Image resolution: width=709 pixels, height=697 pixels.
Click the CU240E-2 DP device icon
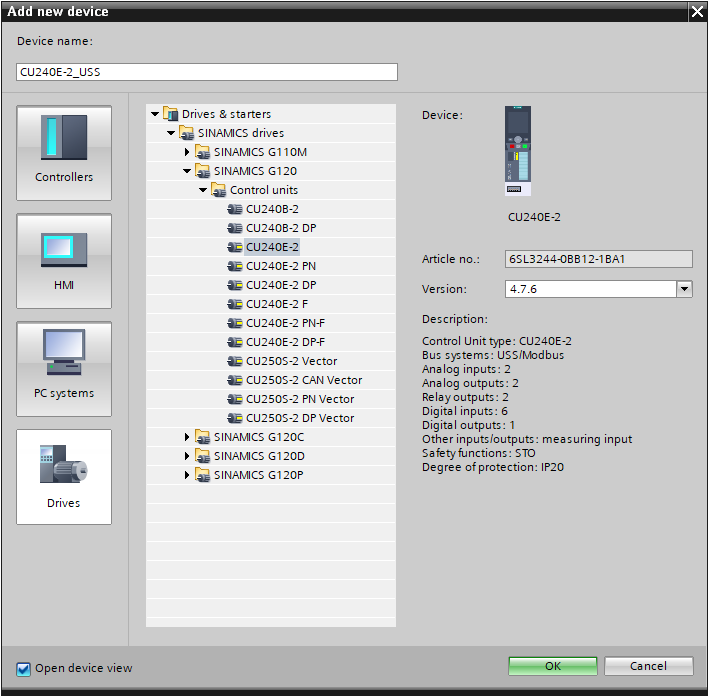(x=235, y=285)
